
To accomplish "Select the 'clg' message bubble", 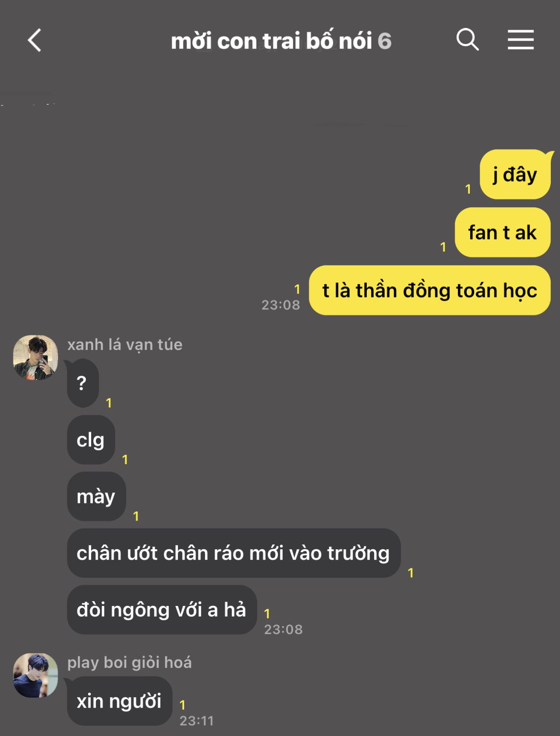I will pos(91,440).
